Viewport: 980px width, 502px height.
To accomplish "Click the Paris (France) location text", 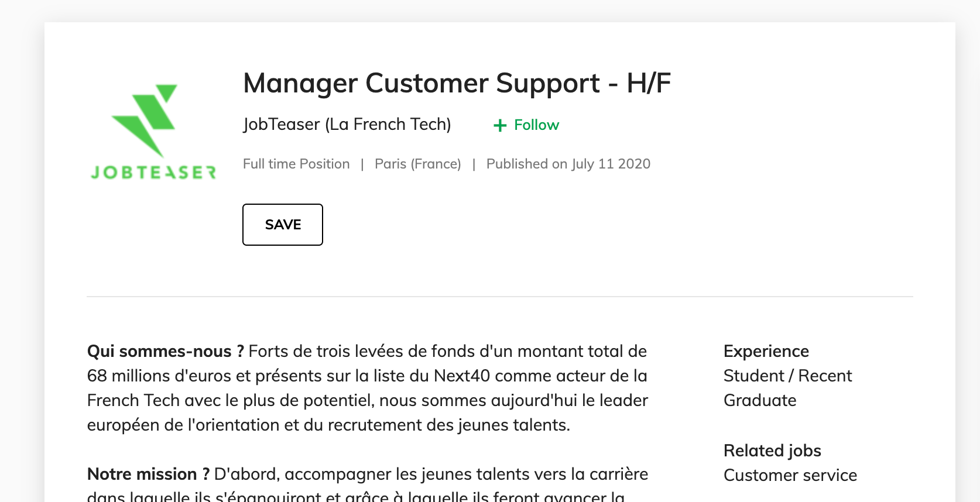I will (x=418, y=164).
